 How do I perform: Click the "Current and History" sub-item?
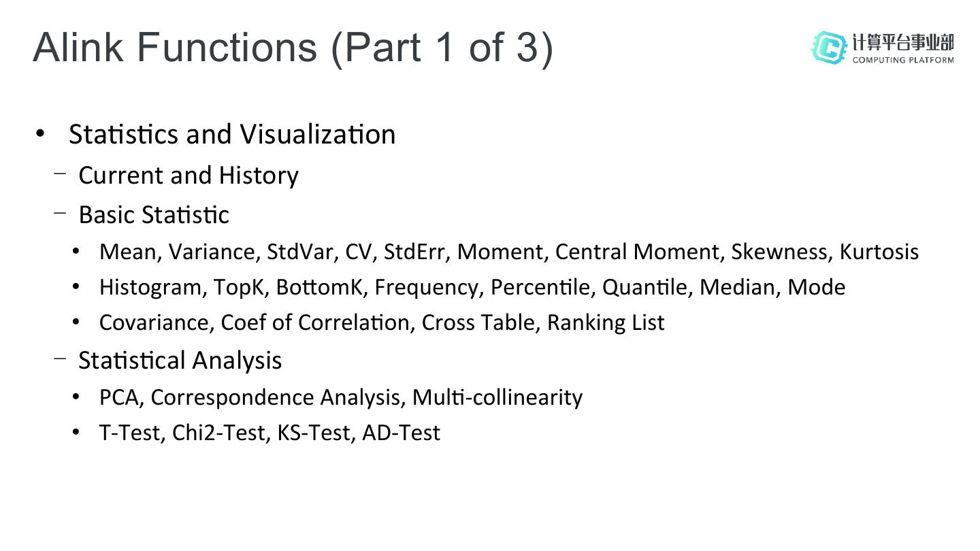tap(189, 176)
